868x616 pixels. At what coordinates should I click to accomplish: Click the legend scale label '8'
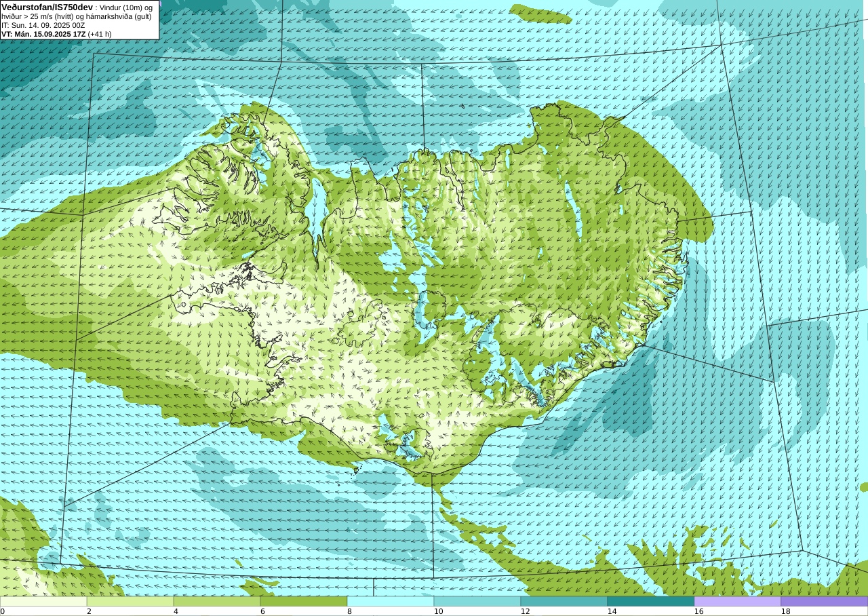click(349, 611)
